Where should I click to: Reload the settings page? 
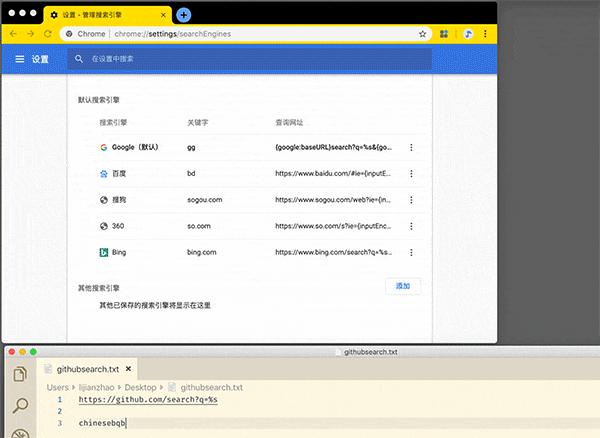48,34
